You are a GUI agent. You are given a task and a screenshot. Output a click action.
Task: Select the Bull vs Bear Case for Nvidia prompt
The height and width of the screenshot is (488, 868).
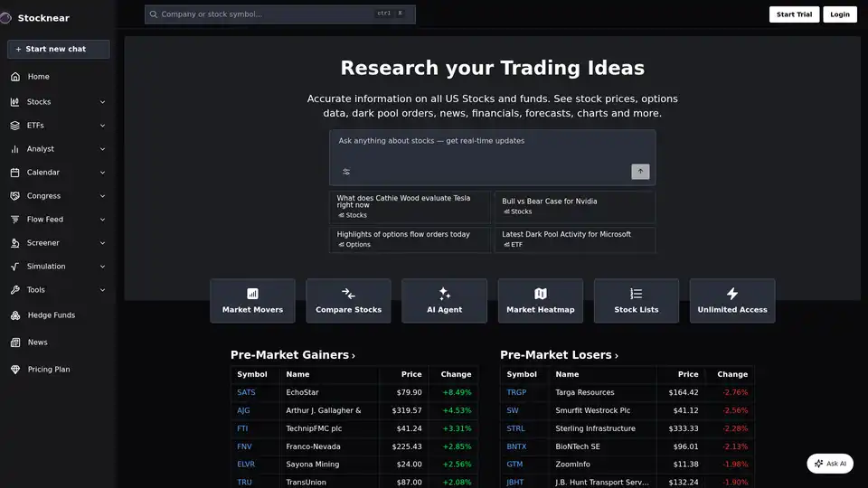click(x=574, y=206)
